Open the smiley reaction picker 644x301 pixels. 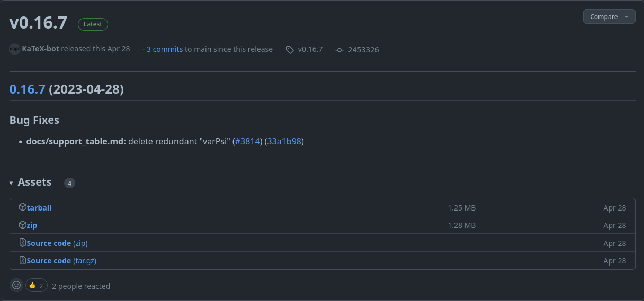16,285
